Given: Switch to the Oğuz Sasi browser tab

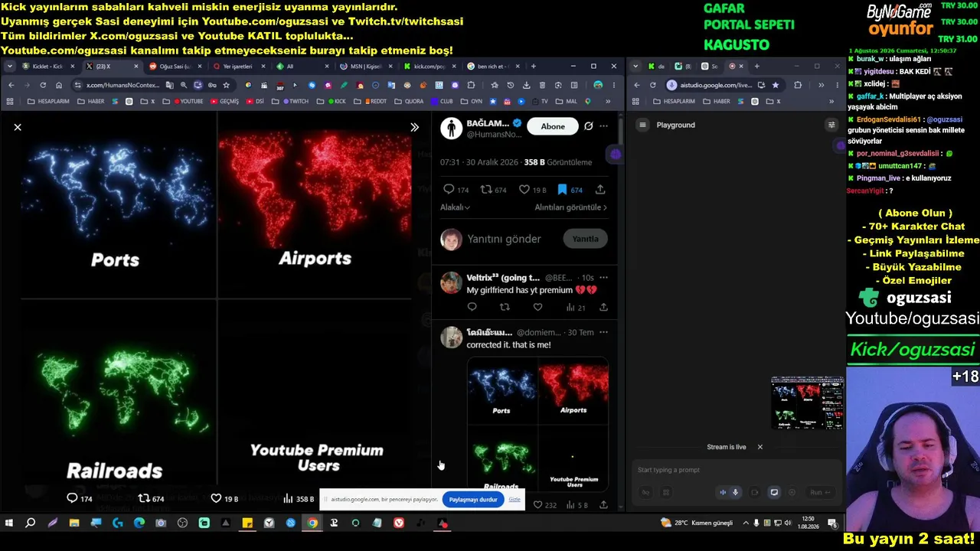Looking at the screenshot, I should 175,67.
